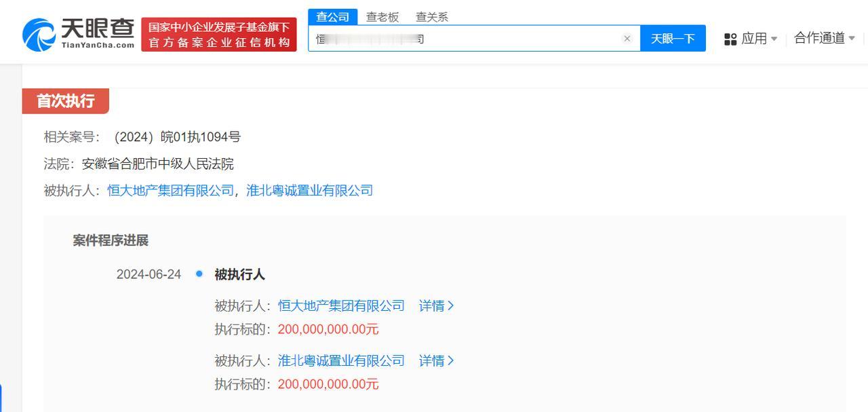Click the red 官方备案企业征信机构 banner
Screen dimensions: 868x412
pos(219,35)
